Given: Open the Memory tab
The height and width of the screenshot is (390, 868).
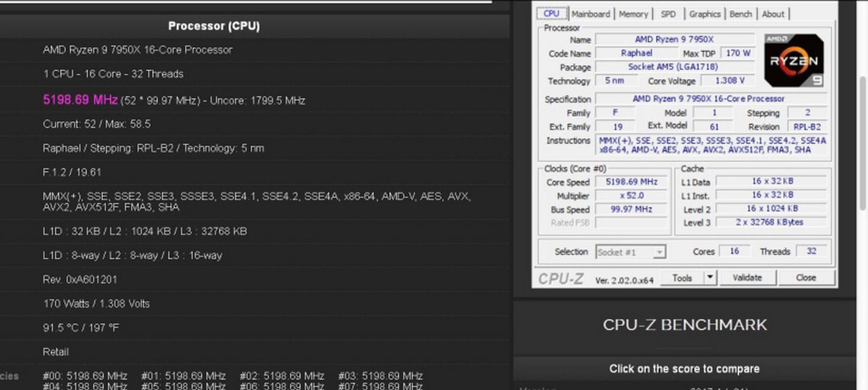Looking at the screenshot, I should point(633,14).
